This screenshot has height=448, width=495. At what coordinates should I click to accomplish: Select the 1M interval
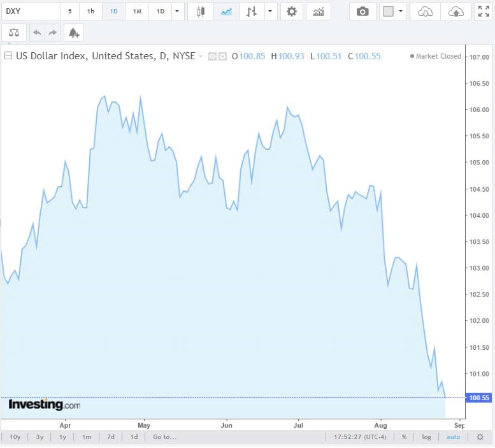[137, 11]
